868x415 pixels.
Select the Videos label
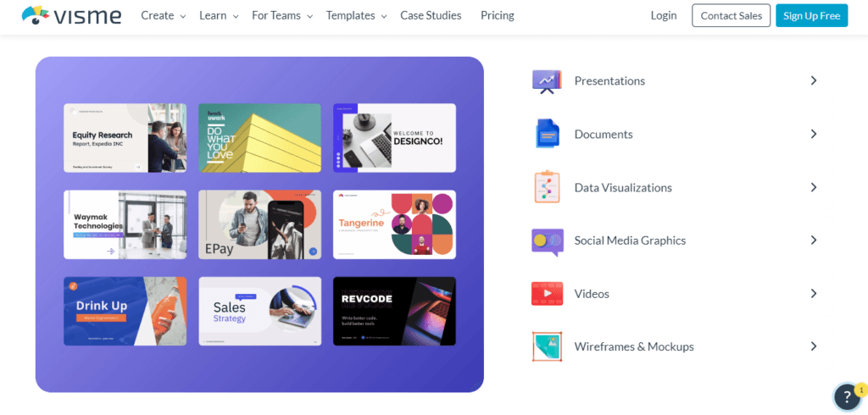click(x=592, y=293)
